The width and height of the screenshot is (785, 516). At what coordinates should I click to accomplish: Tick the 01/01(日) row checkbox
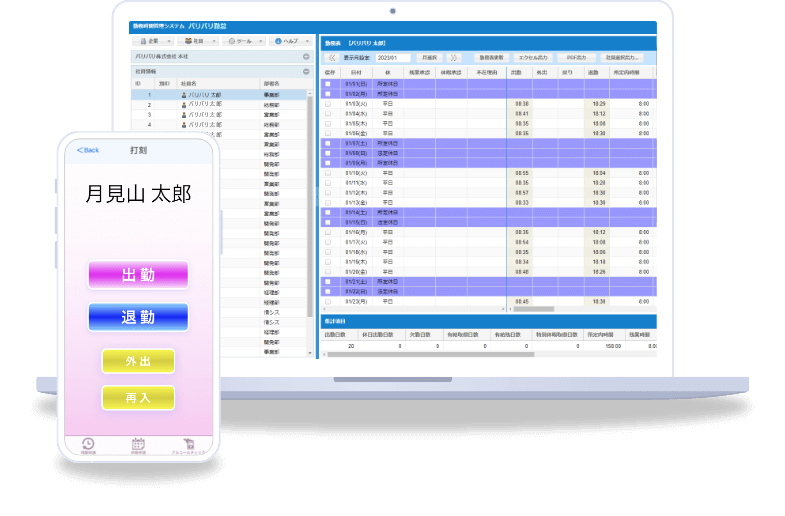click(x=328, y=84)
